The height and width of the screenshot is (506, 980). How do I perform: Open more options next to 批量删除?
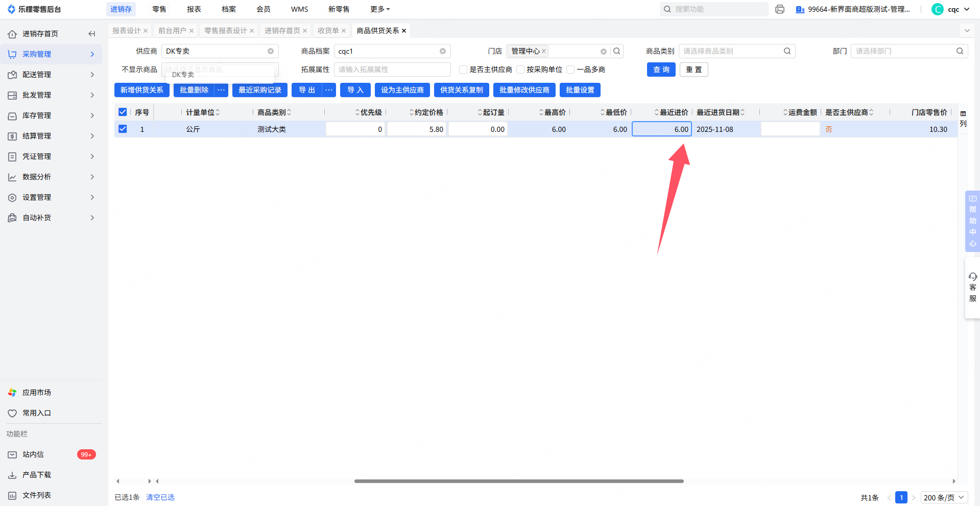pyautogui.click(x=221, y=90)
